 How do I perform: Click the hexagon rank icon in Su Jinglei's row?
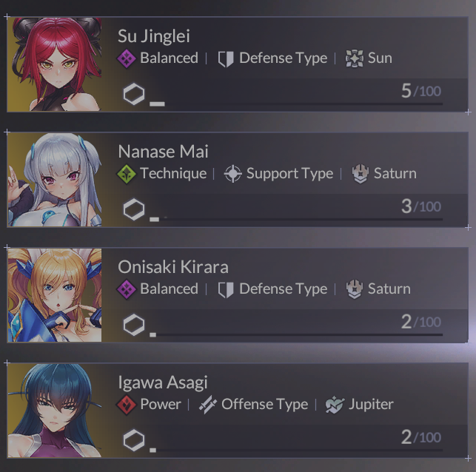pos(134,95)
